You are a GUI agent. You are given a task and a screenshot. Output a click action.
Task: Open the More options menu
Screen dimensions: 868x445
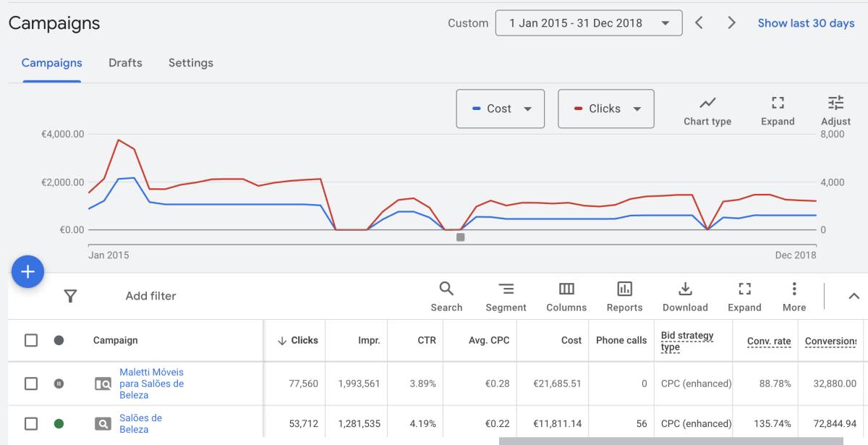coord(794,297)
